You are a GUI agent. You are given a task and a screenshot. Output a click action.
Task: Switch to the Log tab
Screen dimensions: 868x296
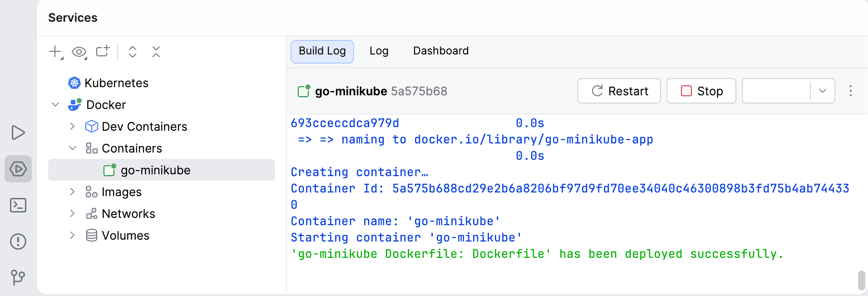[379, 51]
